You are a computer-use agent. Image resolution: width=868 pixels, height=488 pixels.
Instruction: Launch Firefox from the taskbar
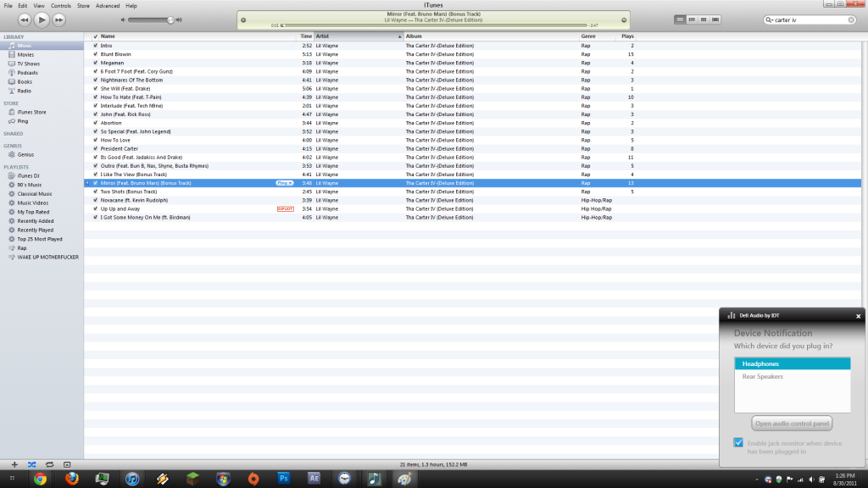pos(71,480)
